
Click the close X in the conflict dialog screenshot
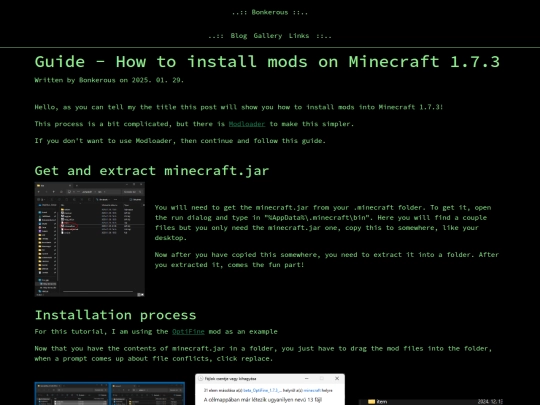click(x=337, y=378)
